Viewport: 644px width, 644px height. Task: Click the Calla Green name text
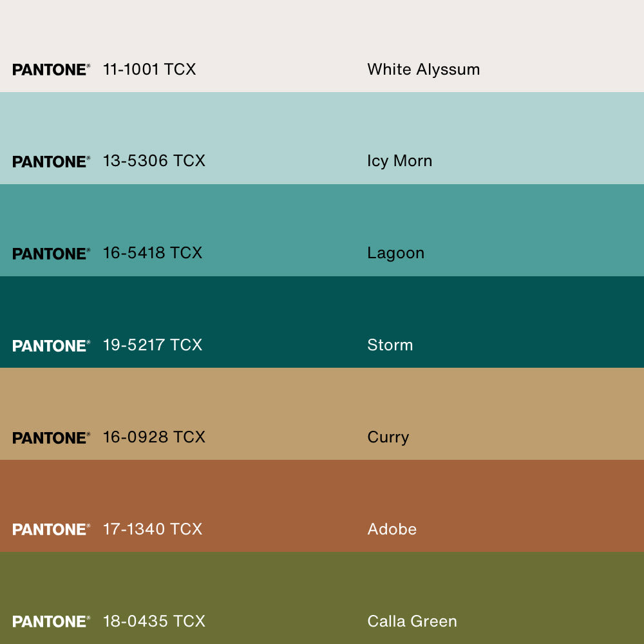412,621
